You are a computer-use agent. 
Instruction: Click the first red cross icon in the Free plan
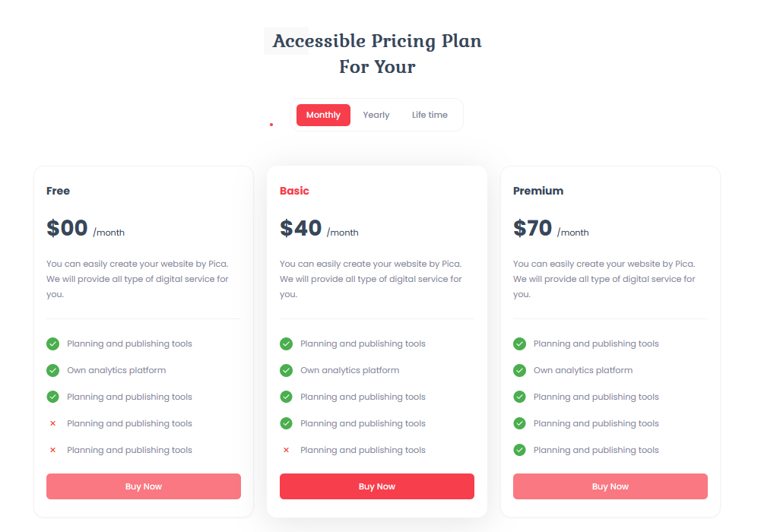pos(52,423)
